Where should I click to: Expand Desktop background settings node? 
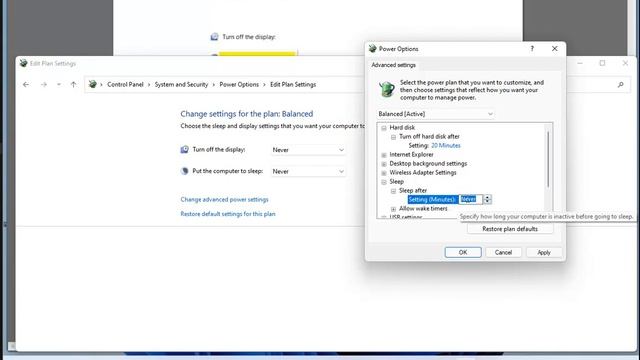384,164
